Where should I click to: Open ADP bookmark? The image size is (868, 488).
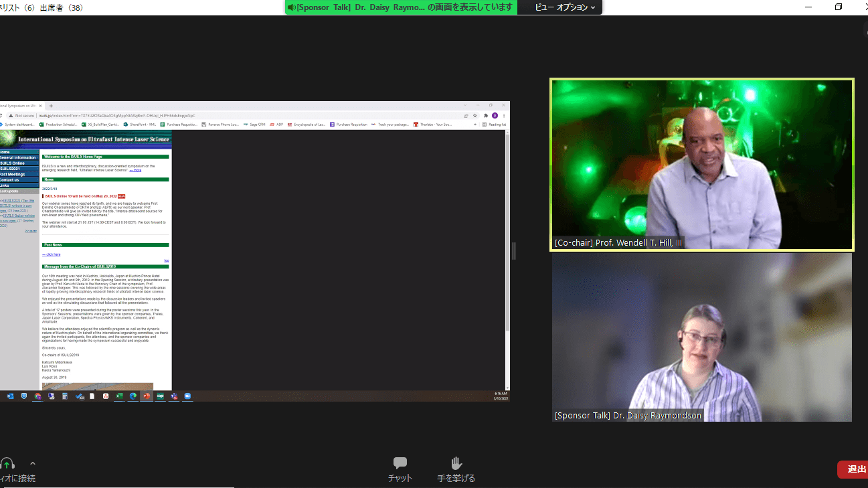(276, 125)
